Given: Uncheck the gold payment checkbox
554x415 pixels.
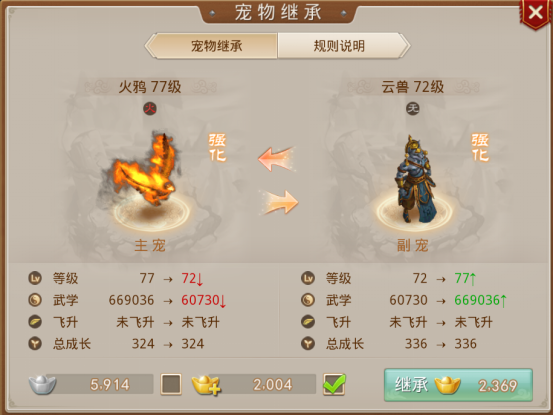Looking at the screenshot, I should (334, 384).
